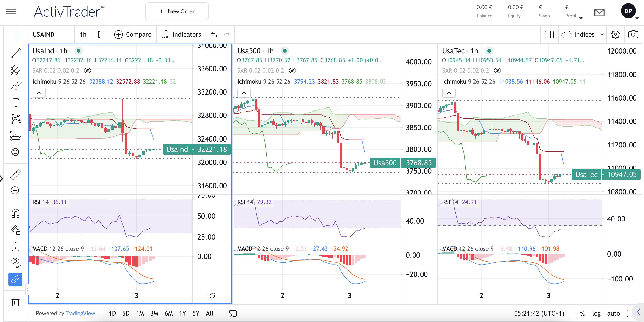Select the 5Y date range
The image size is (644, 322).
click(196, 313)
